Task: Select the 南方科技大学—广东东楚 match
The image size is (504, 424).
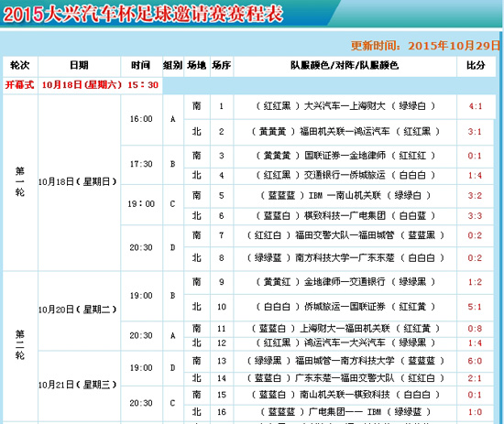Action: click(x=345, y=258)
